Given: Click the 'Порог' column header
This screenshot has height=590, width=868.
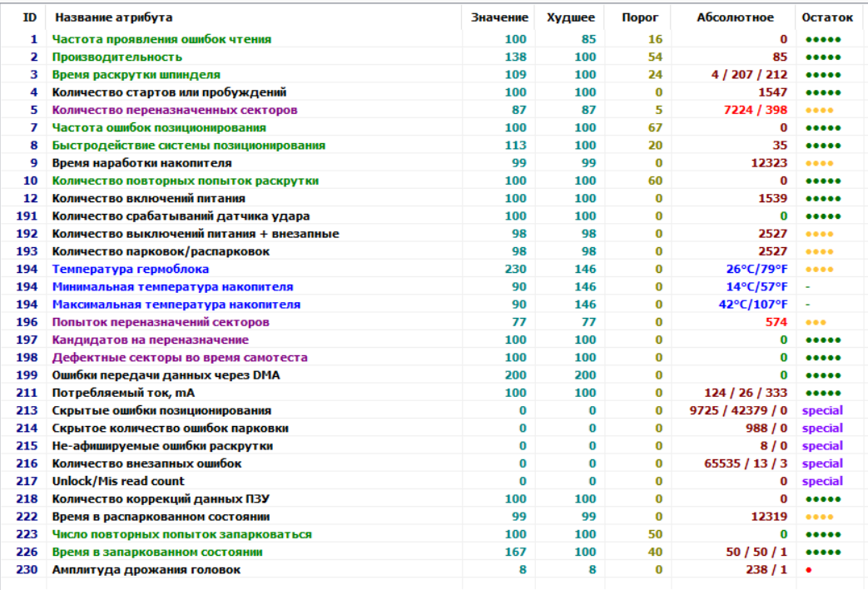Looking at the screenshot, I should click(x=640, y=17).
